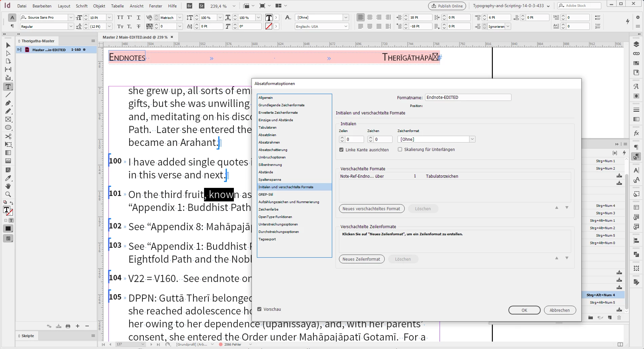Viewport: 644px width, 349px height.
Task: Select the Zoom magnifier tool
Action: pos(8,194)
